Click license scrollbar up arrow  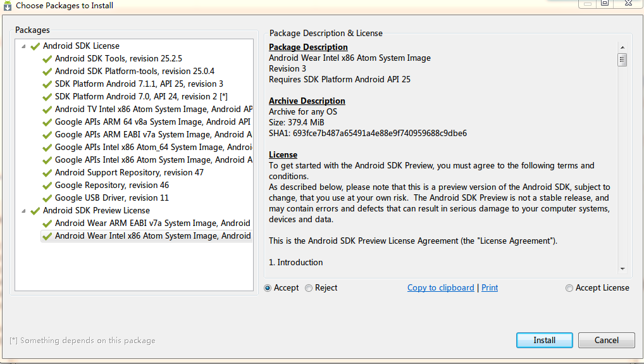(x=622, y=47)
